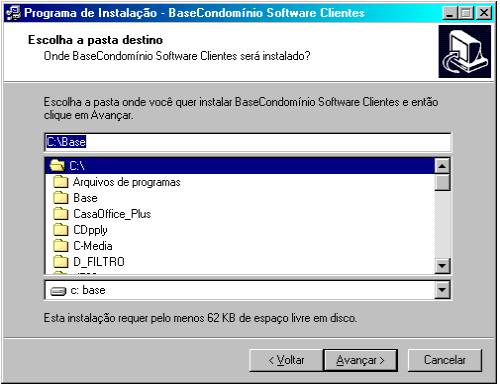Click the folder list scrollbar thumb

[x=442, y=182]
